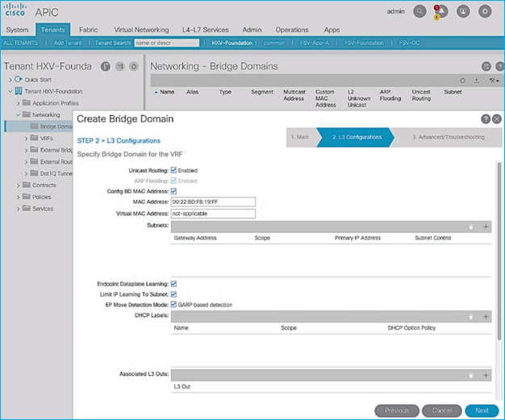
Task: Close the Create Bridge Domain dialog
Action: 497,119
